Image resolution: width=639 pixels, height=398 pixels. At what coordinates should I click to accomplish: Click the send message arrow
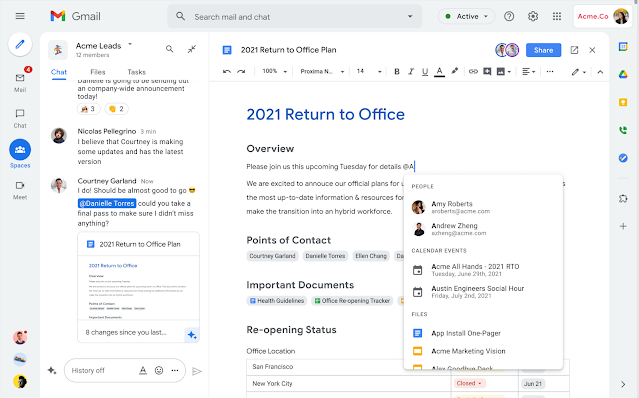click(197, 371)
